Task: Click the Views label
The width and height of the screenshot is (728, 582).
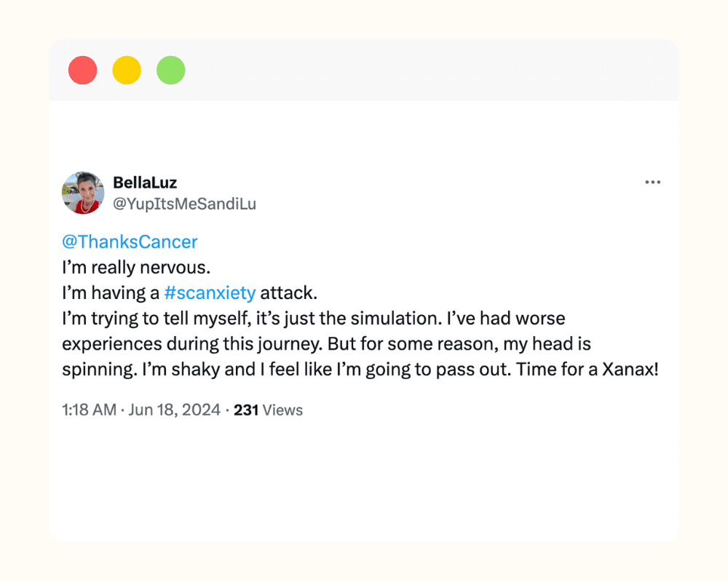Action: coord(282,410)
